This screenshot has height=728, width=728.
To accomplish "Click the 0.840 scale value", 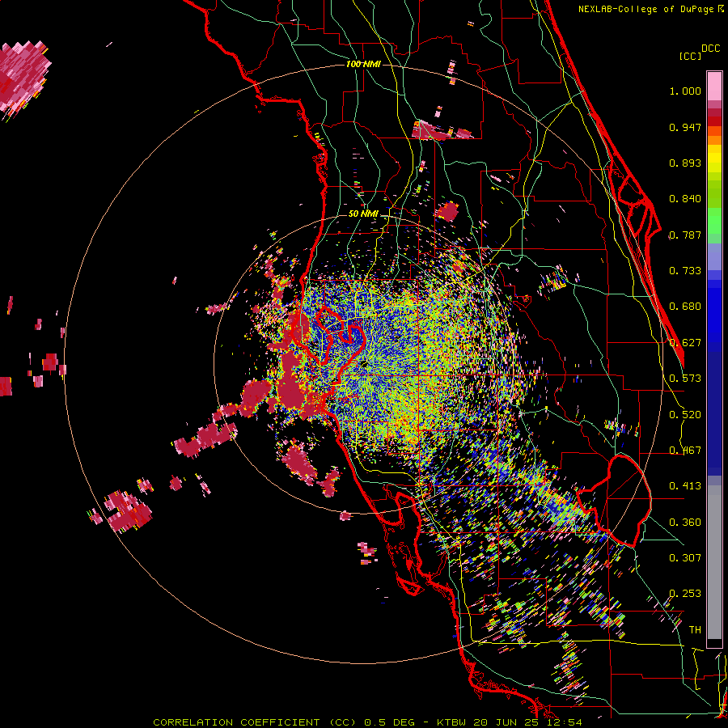I will click(x=685, y=199).
